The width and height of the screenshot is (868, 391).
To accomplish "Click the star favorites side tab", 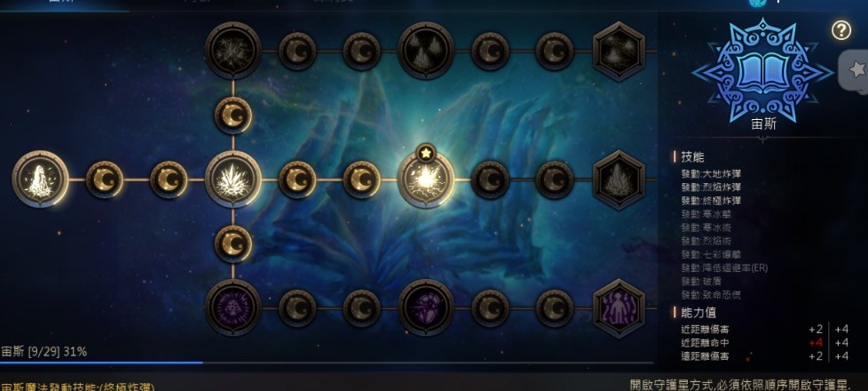I will [x=856, y=70].
